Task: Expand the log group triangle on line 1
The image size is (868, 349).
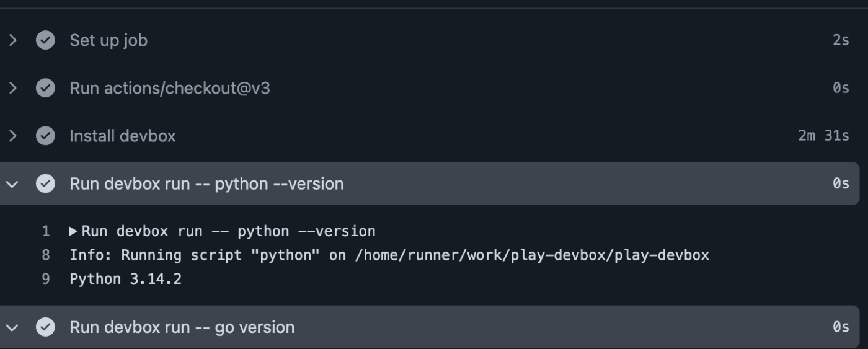Action: pos(74,231)
